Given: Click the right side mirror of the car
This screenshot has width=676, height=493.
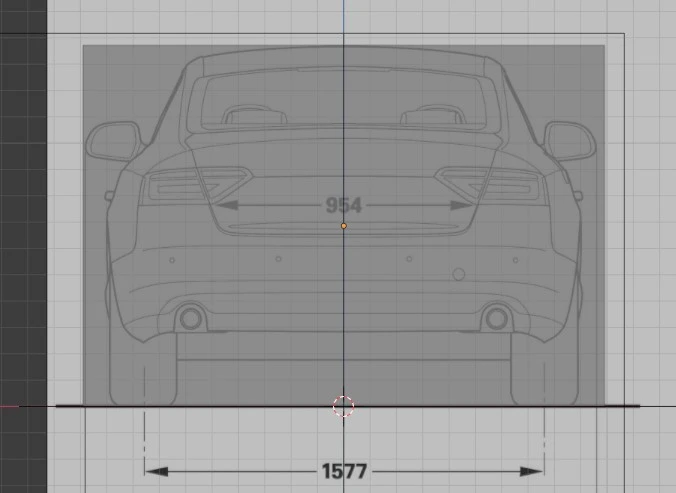Looking at the screenshot, I should coord(570,141).
